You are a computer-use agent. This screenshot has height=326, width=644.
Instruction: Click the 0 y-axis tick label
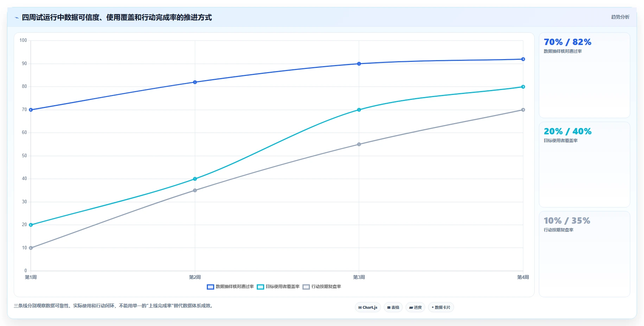26,271
